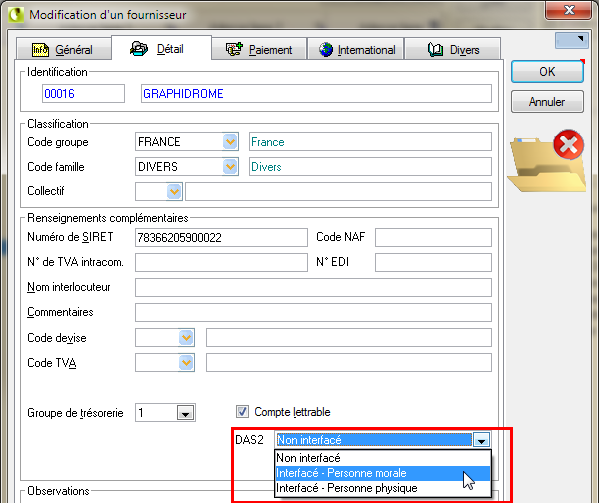Image resolution: width=599 pixels, height=503 pixels.
Task: Open the Groupe de trésorerie dropdown
Action: coord(185,413)
